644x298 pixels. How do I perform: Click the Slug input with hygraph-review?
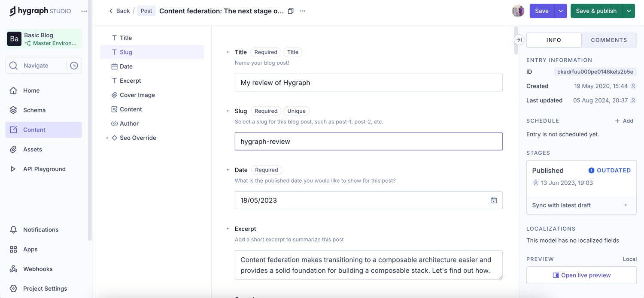point(368,141)
